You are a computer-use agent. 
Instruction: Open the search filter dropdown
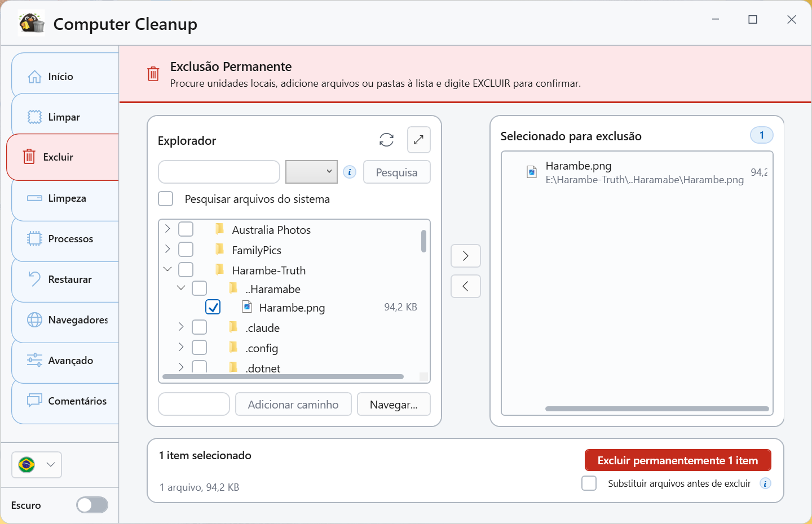(x=312, y=172)
